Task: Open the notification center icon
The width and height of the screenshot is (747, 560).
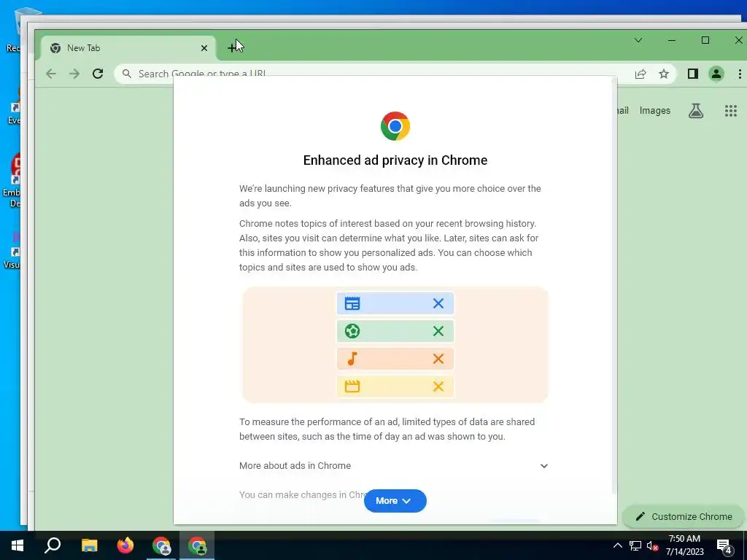Action: [724, 546]
